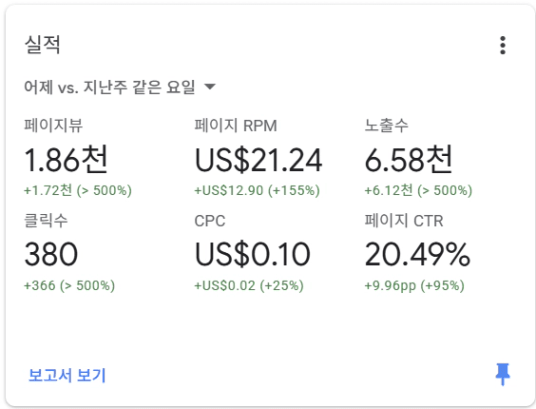Select the 페이지 CTR metric label
Screen dimensions: 536x409
point(404,220)
